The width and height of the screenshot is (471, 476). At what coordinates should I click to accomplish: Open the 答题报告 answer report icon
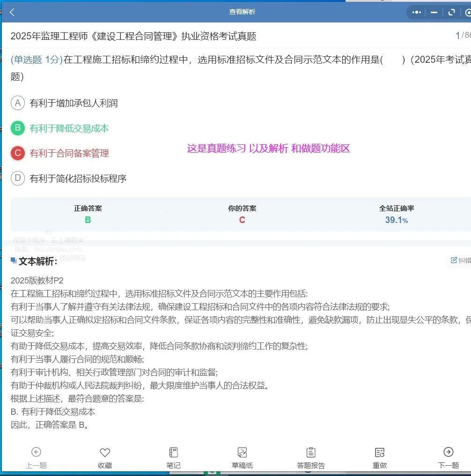coord(310,453)
